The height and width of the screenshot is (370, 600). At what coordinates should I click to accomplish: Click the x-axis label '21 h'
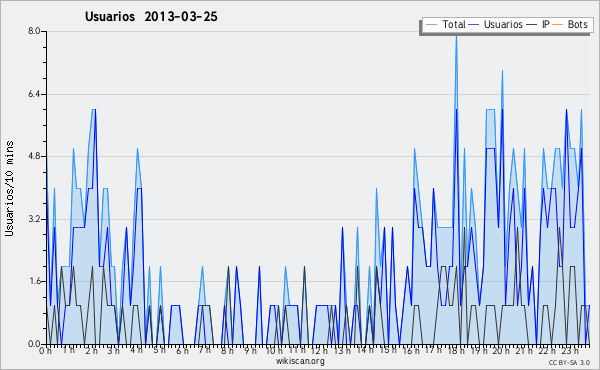click(x=524, y=351)
